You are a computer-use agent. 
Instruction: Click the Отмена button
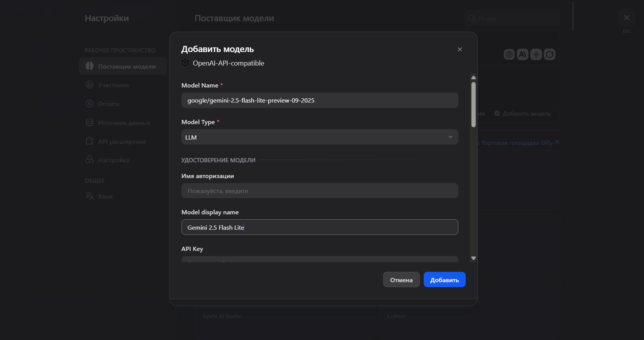point(401,279)
